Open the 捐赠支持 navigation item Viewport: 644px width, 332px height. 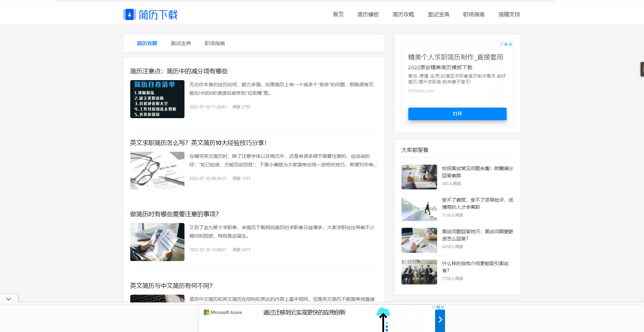pyautogui.click(x=509, y=14)
